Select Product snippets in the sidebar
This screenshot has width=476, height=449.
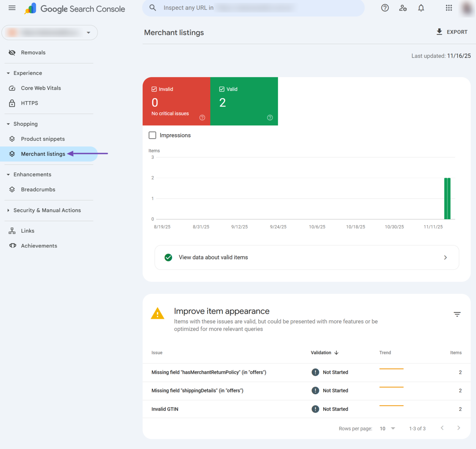42,139
